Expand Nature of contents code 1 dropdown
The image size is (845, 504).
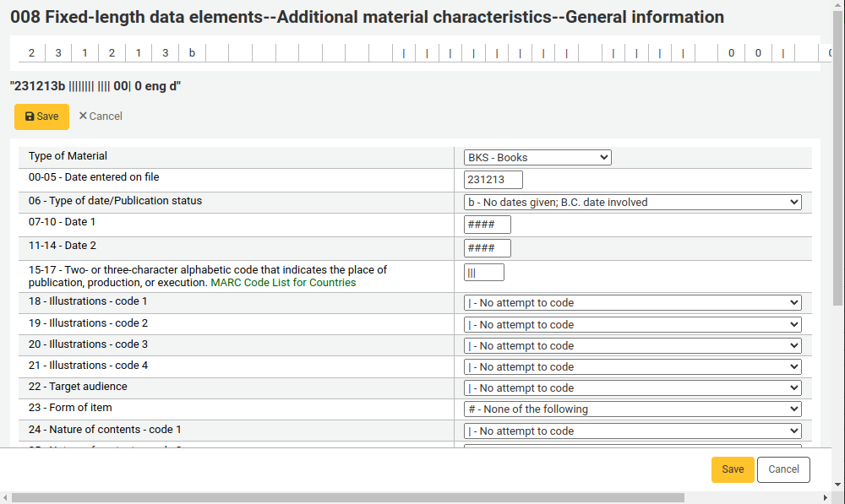click(x=633, y=431)
